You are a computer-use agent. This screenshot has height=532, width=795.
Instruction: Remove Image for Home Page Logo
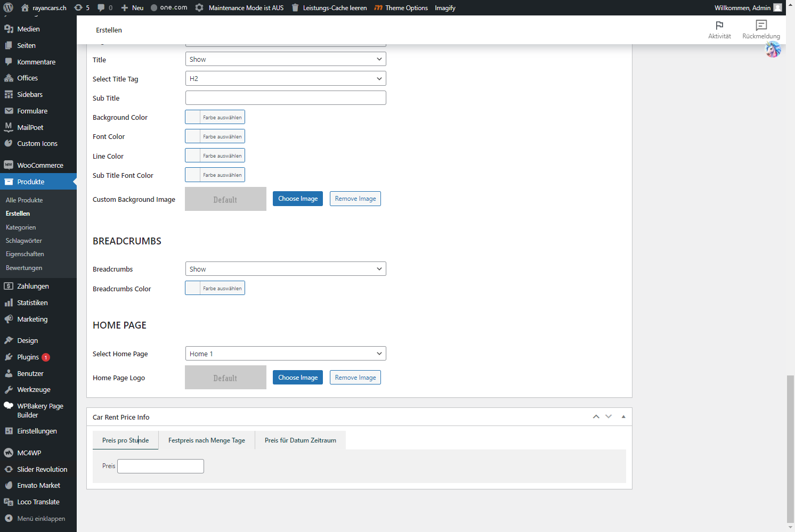coord(355,378)
